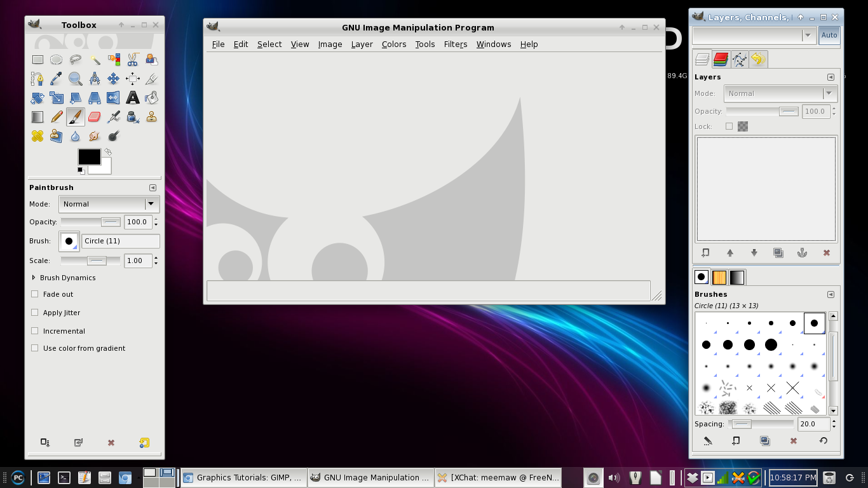The height and width of the screenshot is (488, 868).
Task: Open the XChat taskbar window
Action: 498,477
